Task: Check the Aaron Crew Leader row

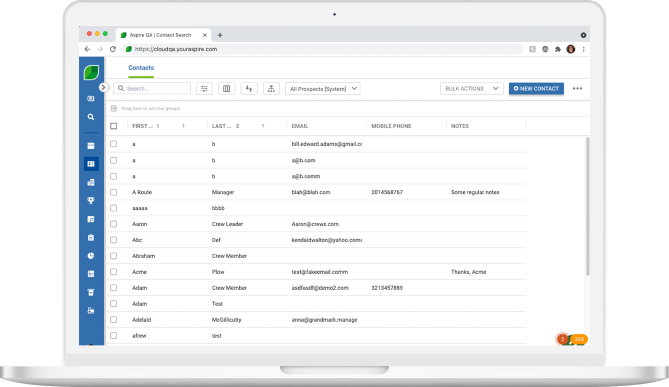Action: click(x=113, y=224)
